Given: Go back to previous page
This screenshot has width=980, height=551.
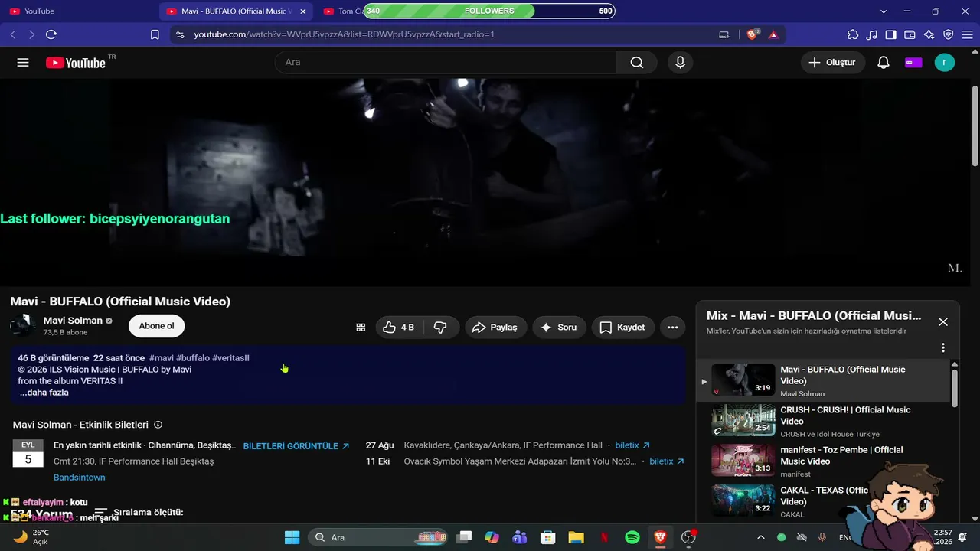Looking at the screenshot, I should tap(13, 34).
